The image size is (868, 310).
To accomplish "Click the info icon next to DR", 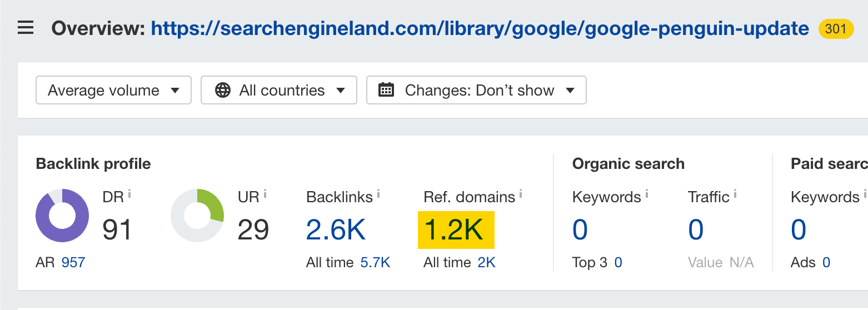I will (129, 194).
